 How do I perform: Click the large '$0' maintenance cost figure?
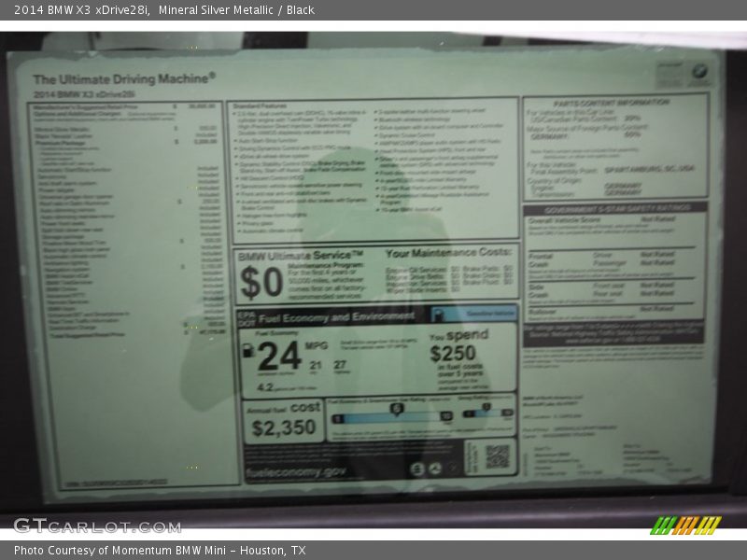[x=261, y=283]
